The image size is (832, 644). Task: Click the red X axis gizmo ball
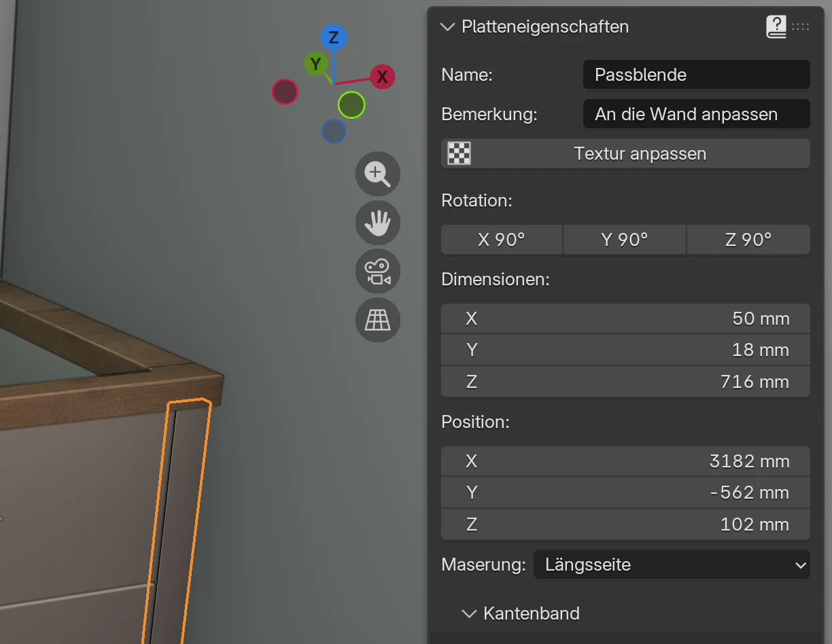coord(383,77)
